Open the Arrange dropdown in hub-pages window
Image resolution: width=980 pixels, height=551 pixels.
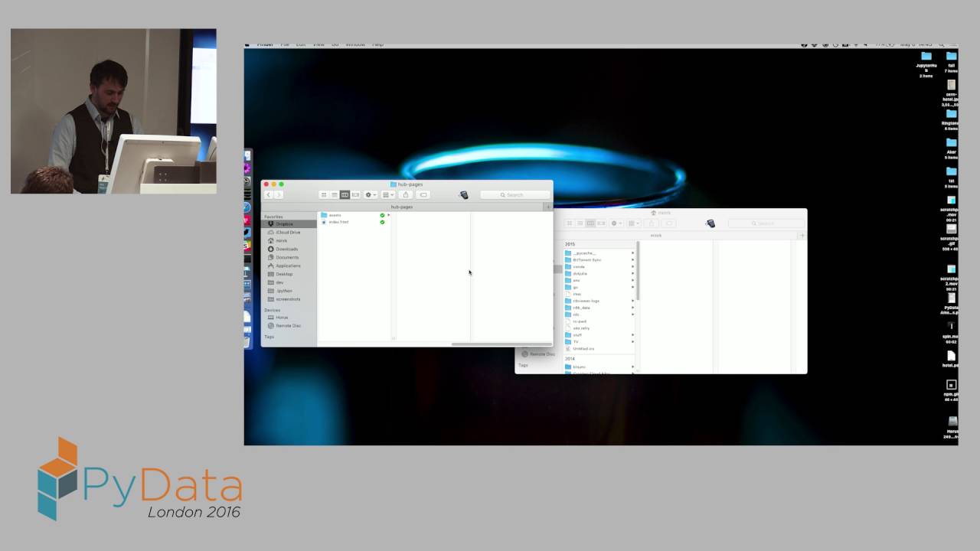(x=388, y=195)
